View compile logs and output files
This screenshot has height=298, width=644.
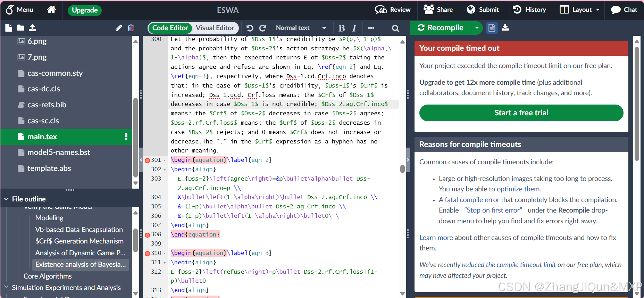pyautogui.click(x=492, y=28)
